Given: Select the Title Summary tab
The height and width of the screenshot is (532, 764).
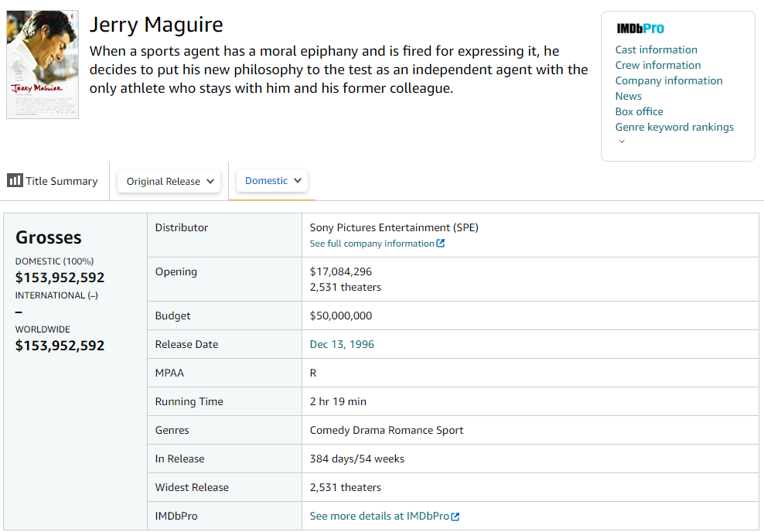Looking at the screenshot, I should pos(53,181).
